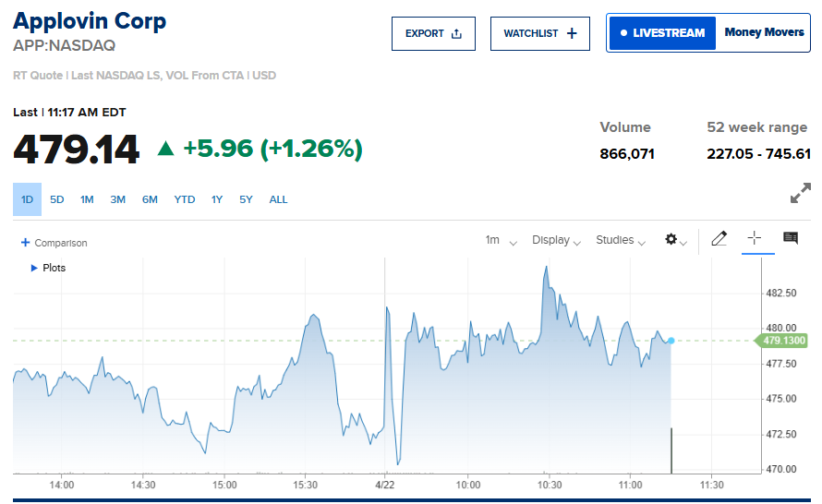Toggle the crosshair tool
Viewport: 822px width, 504px height.
754,238
